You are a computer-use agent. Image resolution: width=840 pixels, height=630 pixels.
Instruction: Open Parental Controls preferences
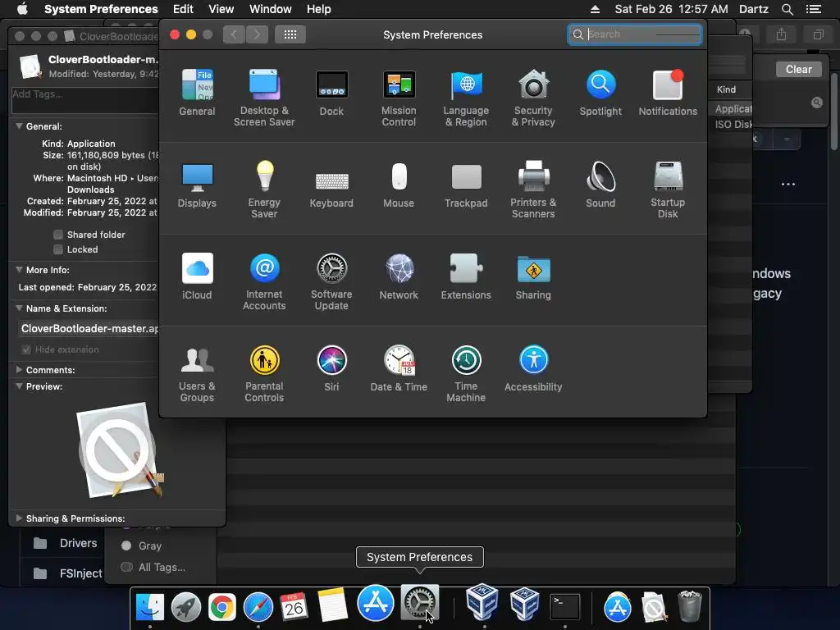[264, 373]
